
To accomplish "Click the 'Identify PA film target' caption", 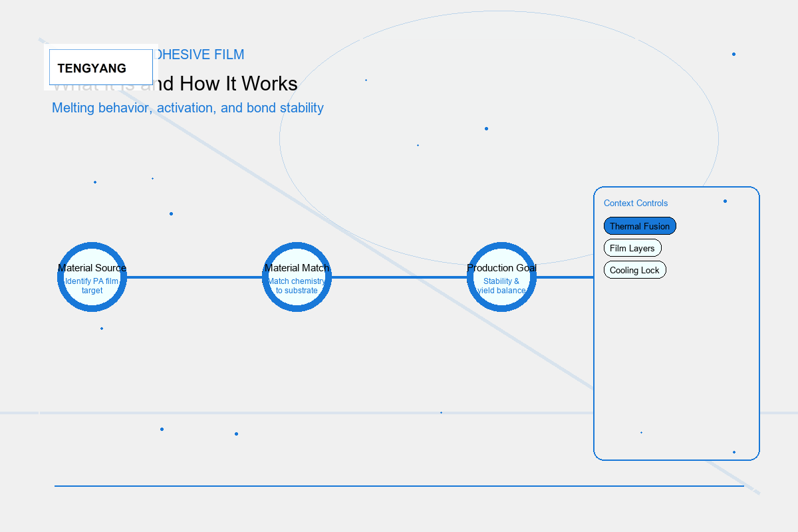I will click(x=92, y=286).
